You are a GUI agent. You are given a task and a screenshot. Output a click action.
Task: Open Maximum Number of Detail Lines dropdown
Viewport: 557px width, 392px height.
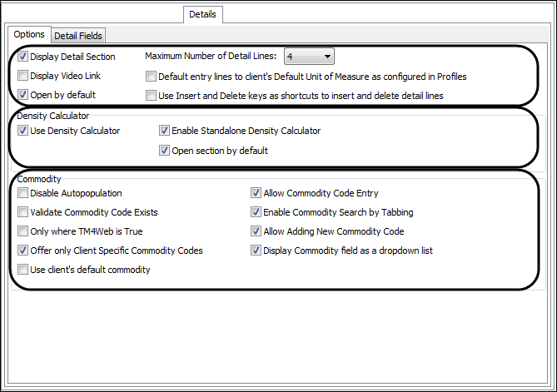(x=309, y=57)
